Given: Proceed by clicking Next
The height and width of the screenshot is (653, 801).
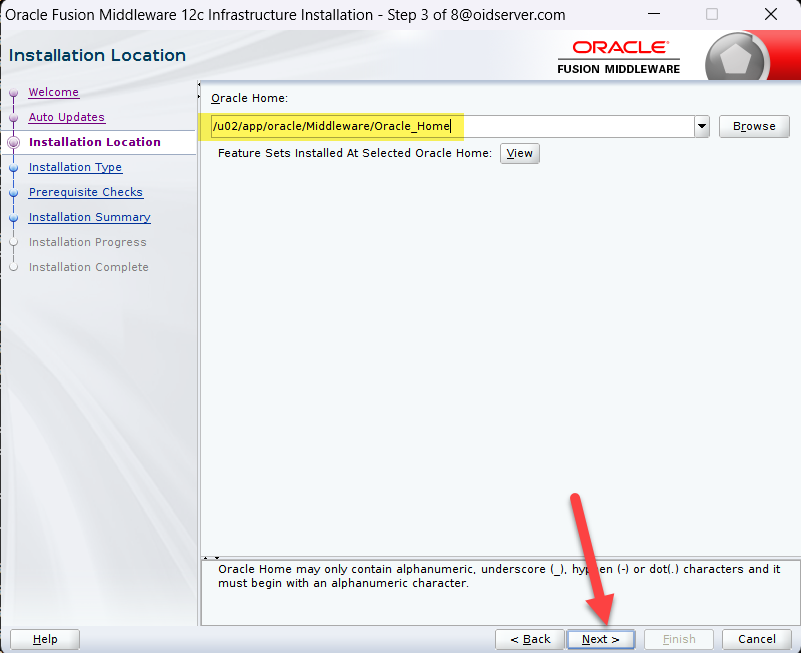Looking at the screenshot, I should click(x=600, y=639).
